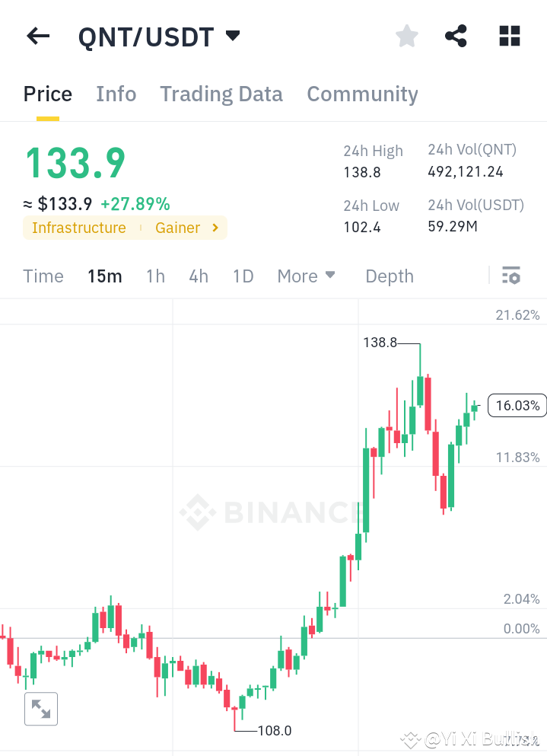
Task: Tap the 16.03% current price marker
Action: 517,406
